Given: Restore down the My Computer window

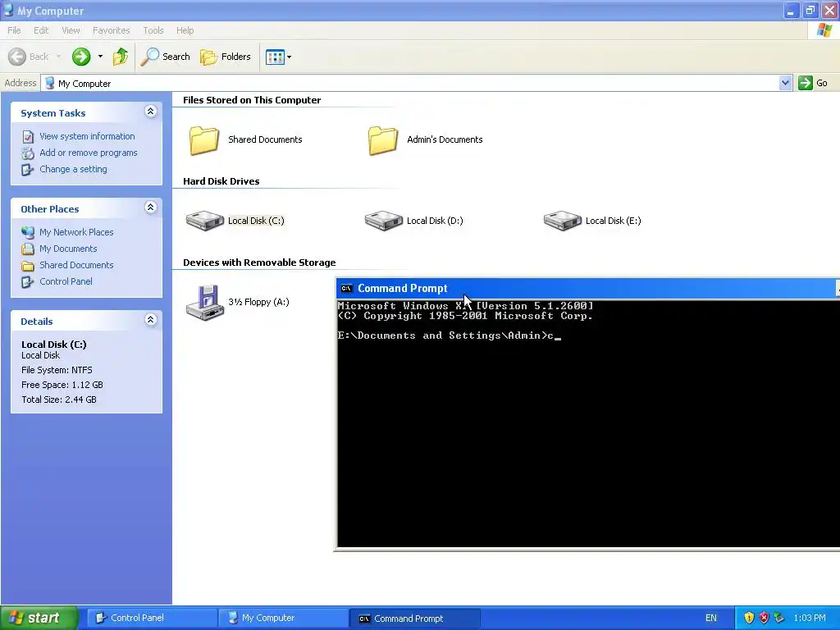Looking at the screenshot, I should [810, 10].
